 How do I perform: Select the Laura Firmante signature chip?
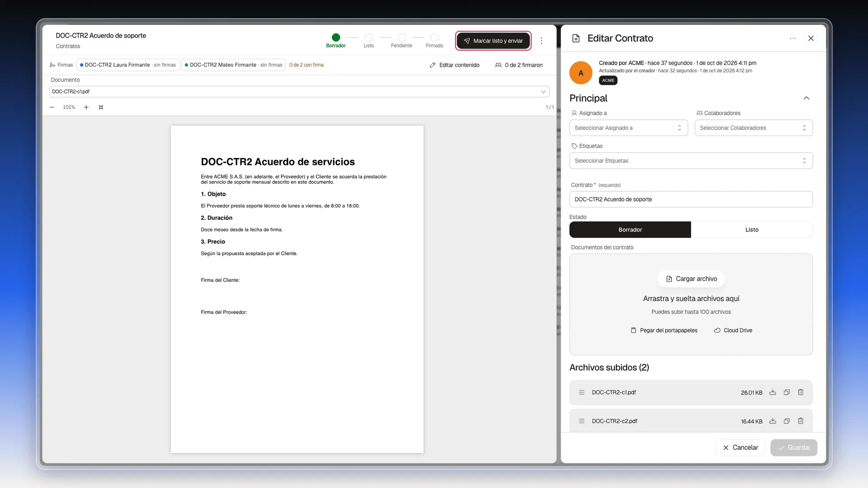coord(128,65)
